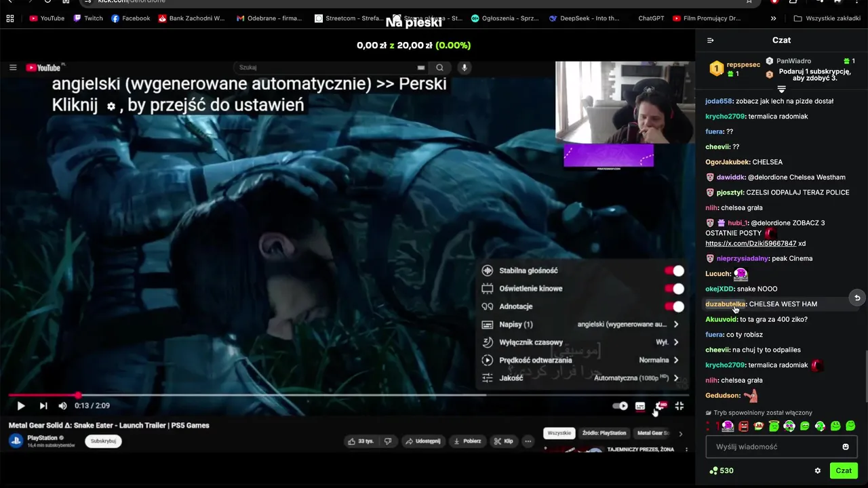Open Facebook bookmark
868x488 pixels.
[130, 18]
